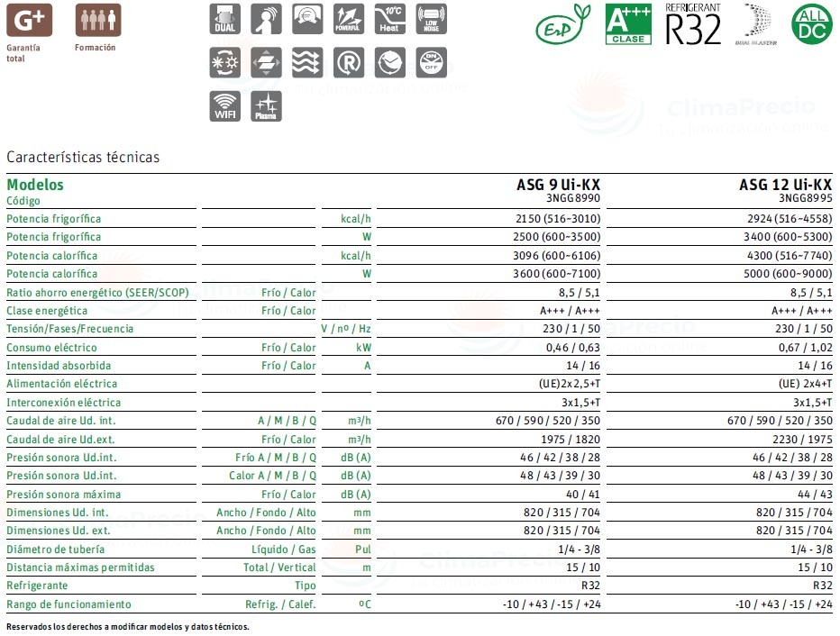Click max sound value '40 / 41'
This screenshot has height=636, width=840.
(x=583, y=495)
